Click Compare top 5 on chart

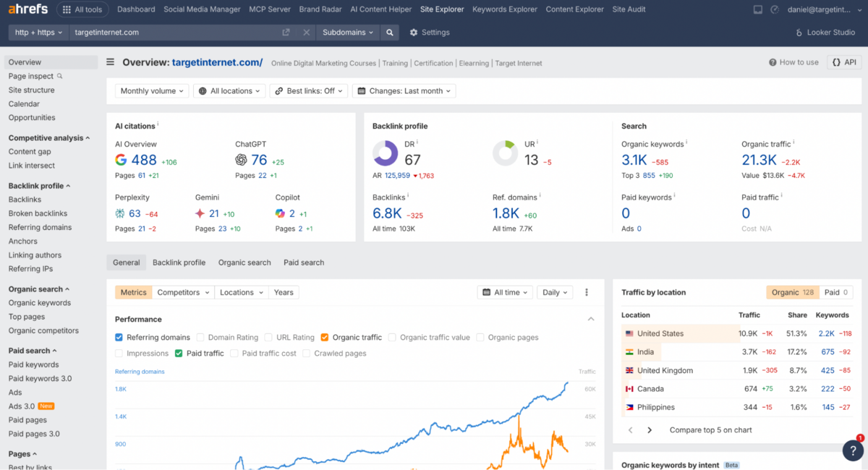[710, 430]
